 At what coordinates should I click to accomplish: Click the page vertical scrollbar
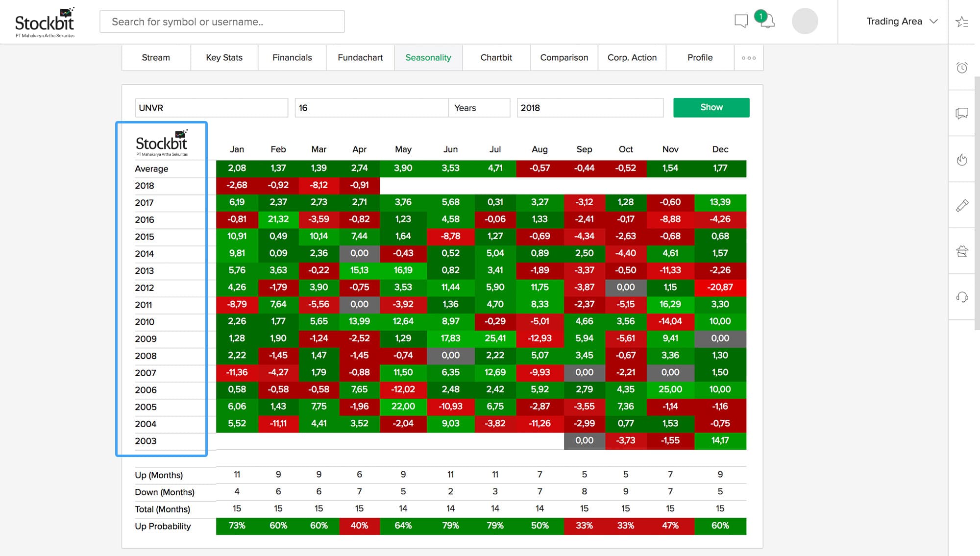click(977, 203)
